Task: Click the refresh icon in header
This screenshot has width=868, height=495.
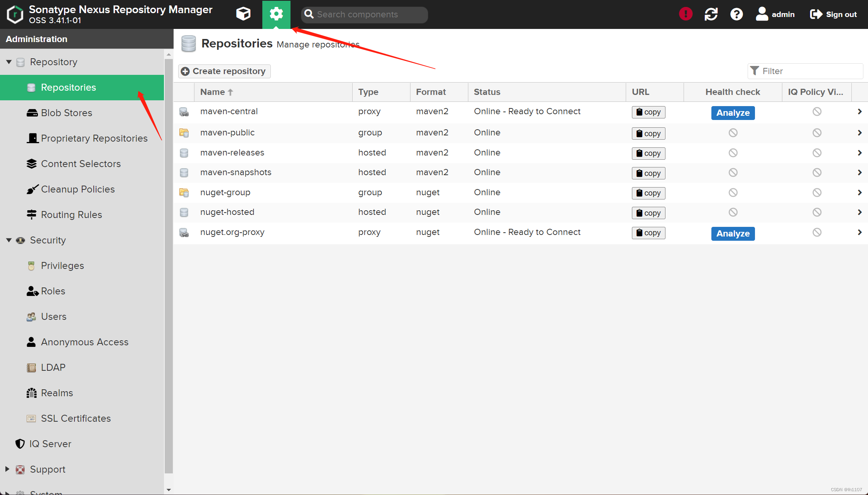Action: coord(711,14)
